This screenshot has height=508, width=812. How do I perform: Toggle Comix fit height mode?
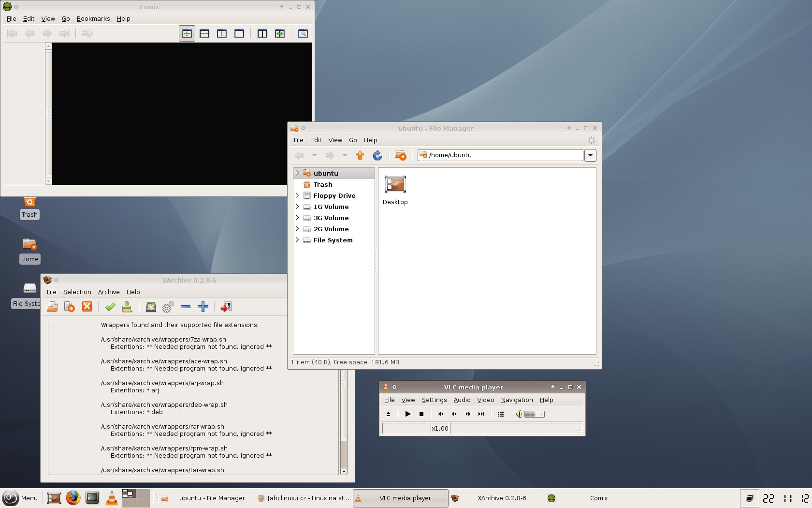click(222, 33)
